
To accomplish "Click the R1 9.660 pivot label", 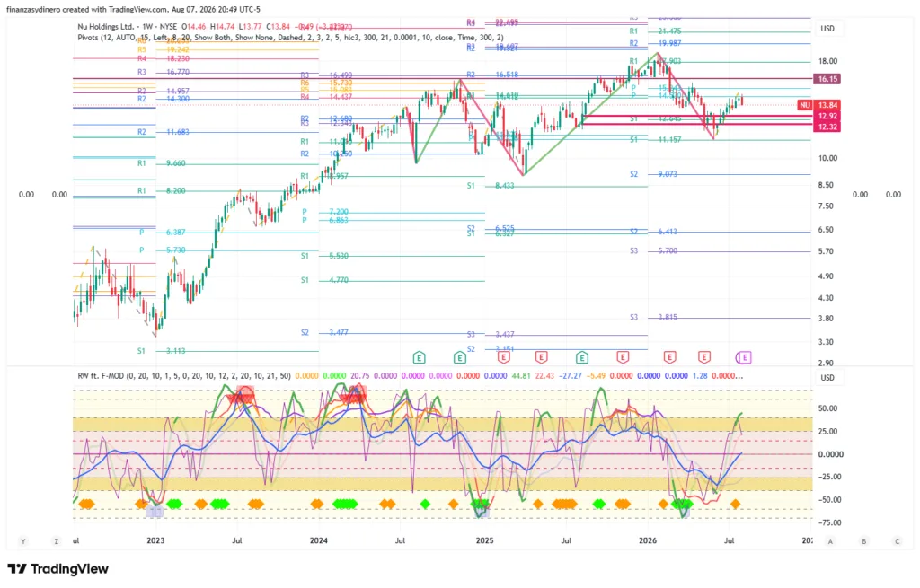I will (162, 163).
